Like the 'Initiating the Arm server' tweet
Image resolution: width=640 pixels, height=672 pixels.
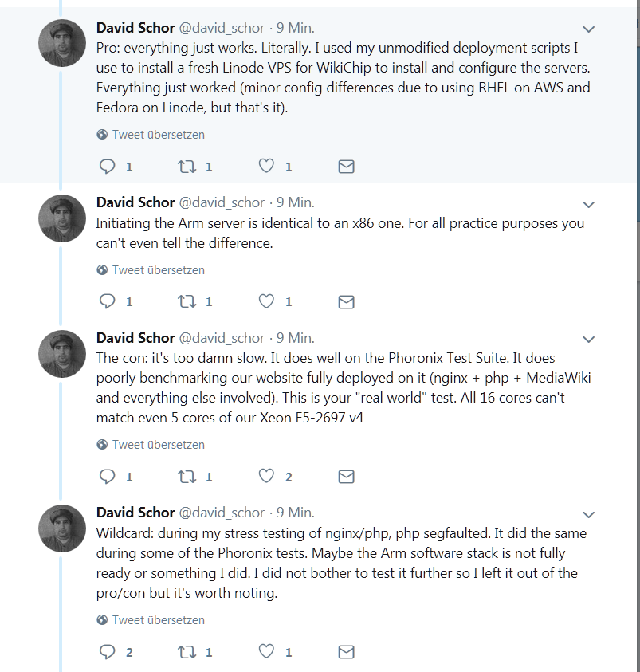coord(267,301)
